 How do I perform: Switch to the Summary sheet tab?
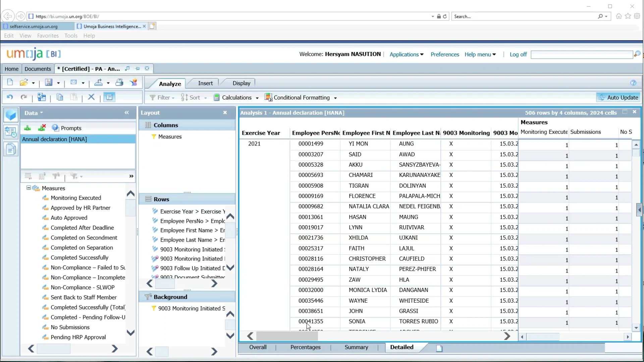coord(356,347)
